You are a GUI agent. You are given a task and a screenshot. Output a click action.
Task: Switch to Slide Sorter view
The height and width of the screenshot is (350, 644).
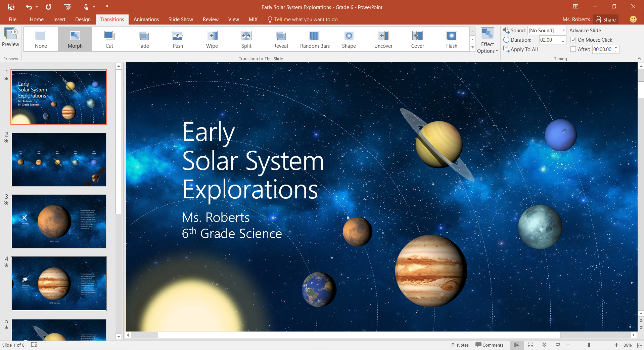pos(531,345)
